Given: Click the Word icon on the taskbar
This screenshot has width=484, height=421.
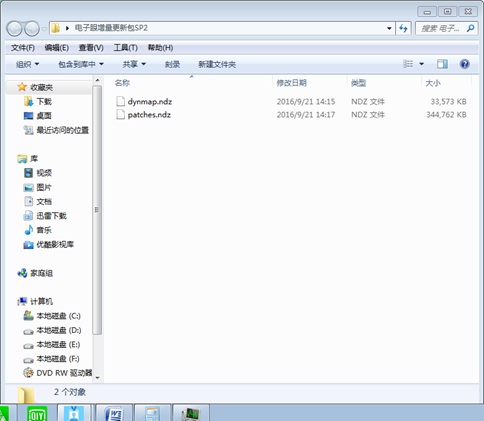Looking at the screenshot, I should 114,413.
